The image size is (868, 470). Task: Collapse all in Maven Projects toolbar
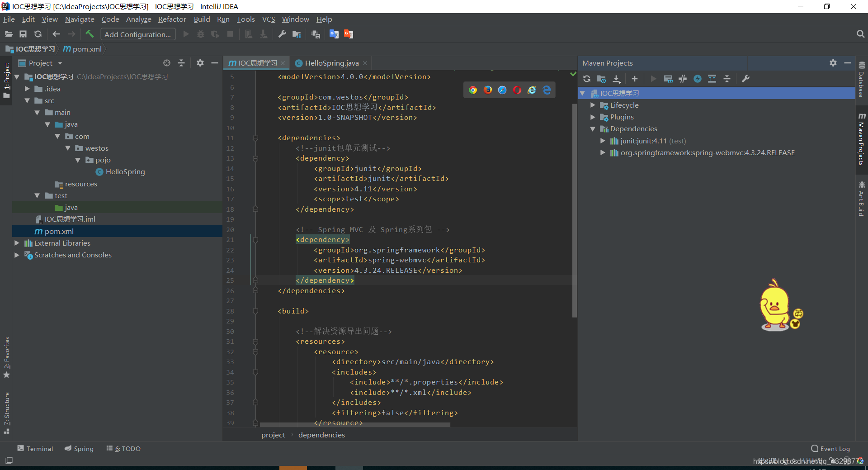[727, 79]
